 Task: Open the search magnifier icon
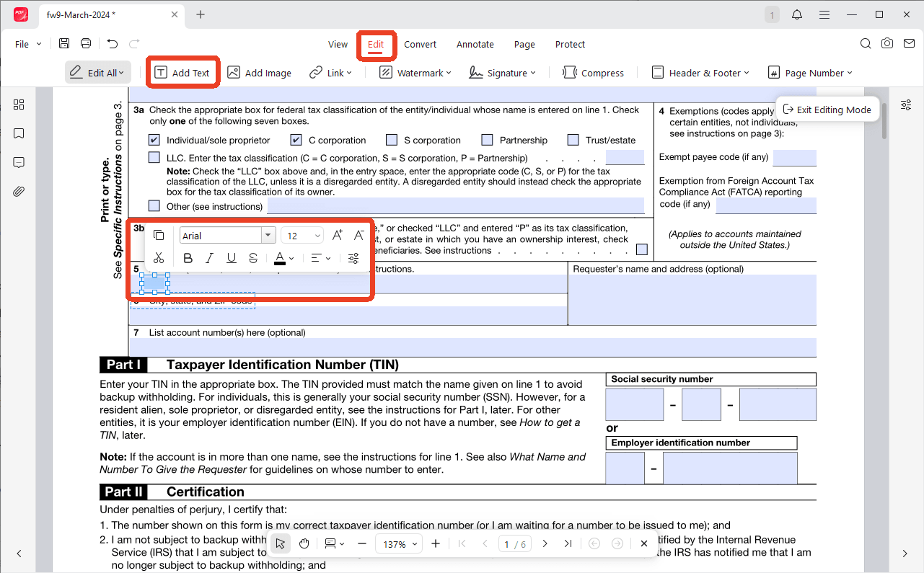tap(866, 44)
